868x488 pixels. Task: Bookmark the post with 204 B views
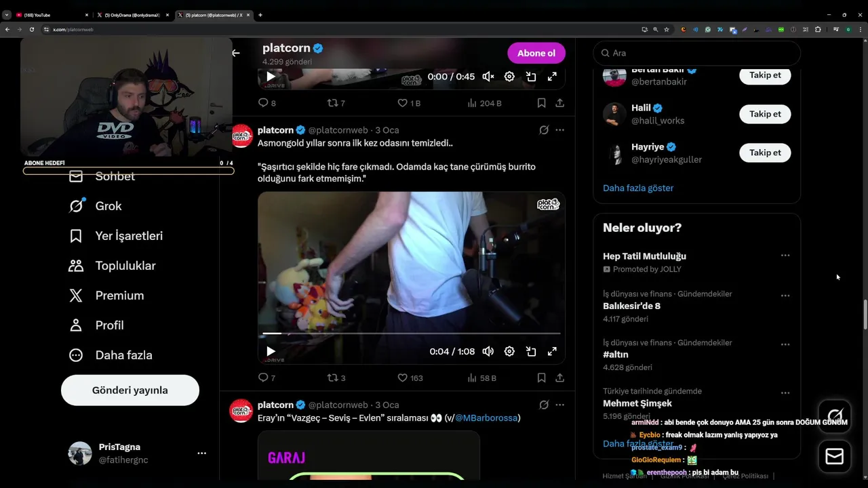pyautogui.click(x=541, y=103)
